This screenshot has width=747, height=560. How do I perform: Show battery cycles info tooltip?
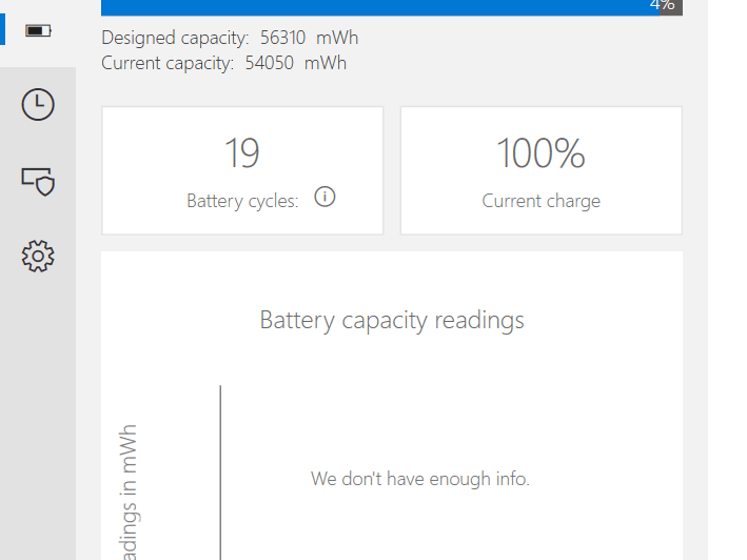coord(325,197)
